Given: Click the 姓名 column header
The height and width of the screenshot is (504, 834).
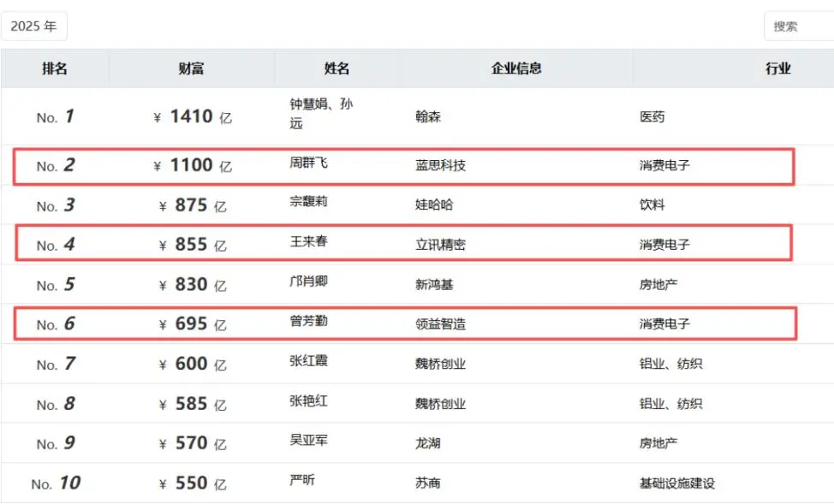Looking at the screenshot, I should (337, 68).
